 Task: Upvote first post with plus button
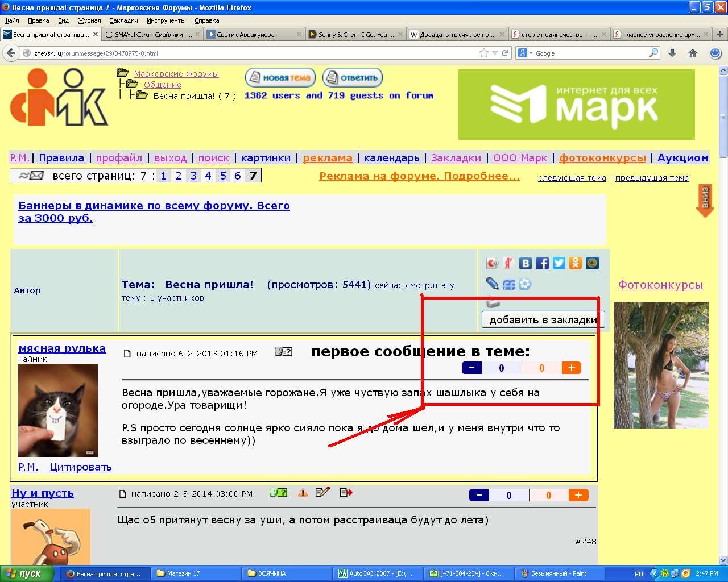[572, 368]
